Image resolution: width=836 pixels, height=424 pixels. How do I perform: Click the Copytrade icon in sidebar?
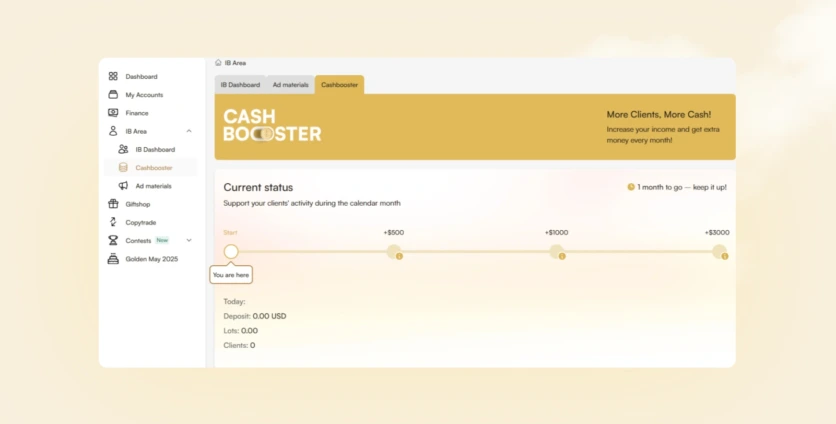tap(113, 222)
